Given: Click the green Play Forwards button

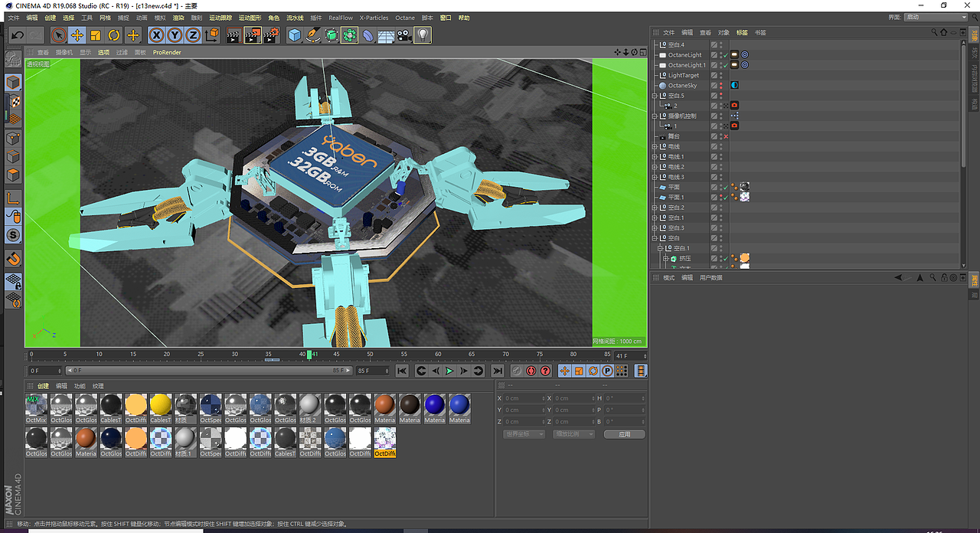Looking at the screenshot, I should click(x=449, y=371).
